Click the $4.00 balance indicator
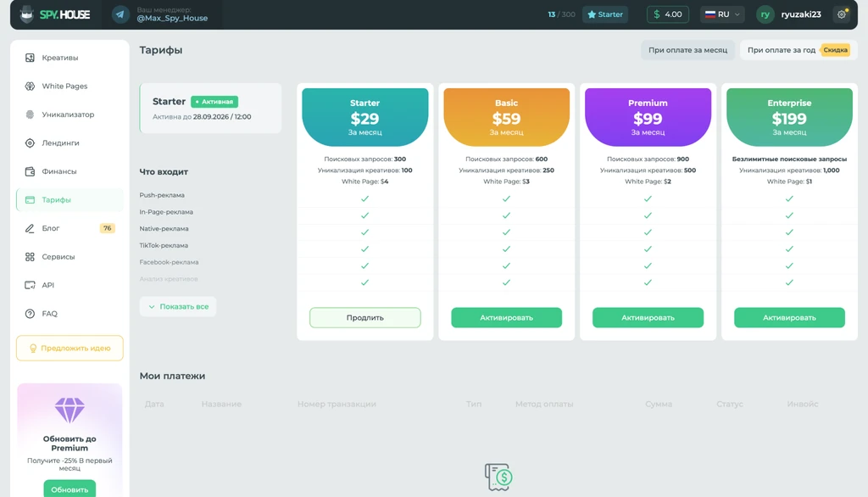The width and height of the screenshot is (868, 497). [668, 14]
